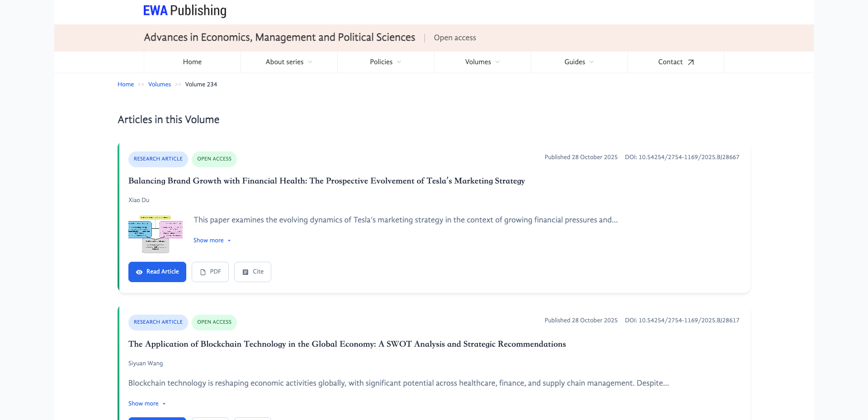Image resolution: width=868 pixels, height=420 pixels.
Task: Click the OPEN ACCESS badge on Blockchain article
Action: click(x=214, y=322)
